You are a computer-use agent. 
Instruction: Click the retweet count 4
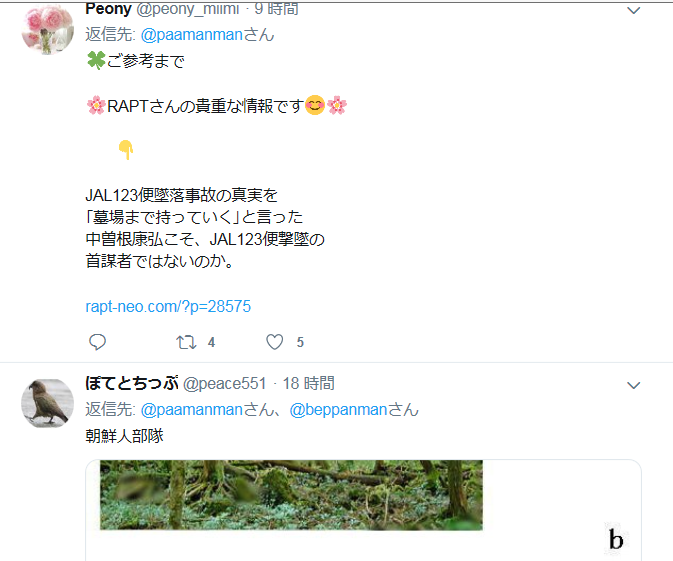(x=211, y=343)
